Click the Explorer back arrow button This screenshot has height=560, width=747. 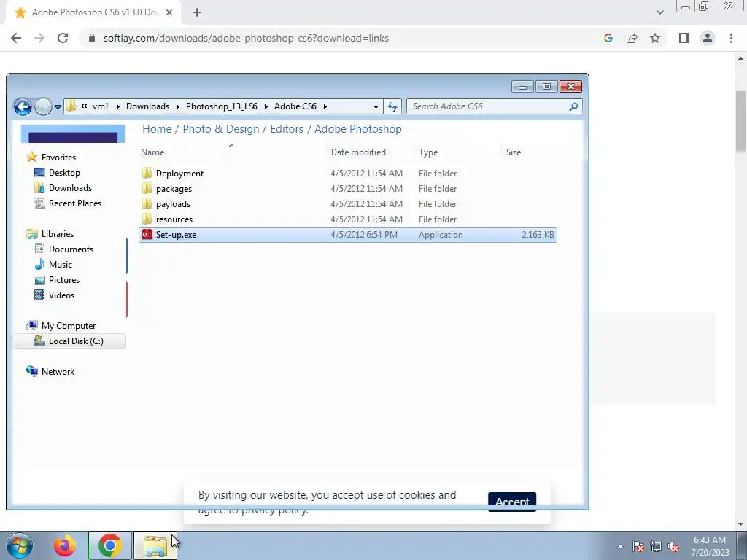tap(23, 106)
